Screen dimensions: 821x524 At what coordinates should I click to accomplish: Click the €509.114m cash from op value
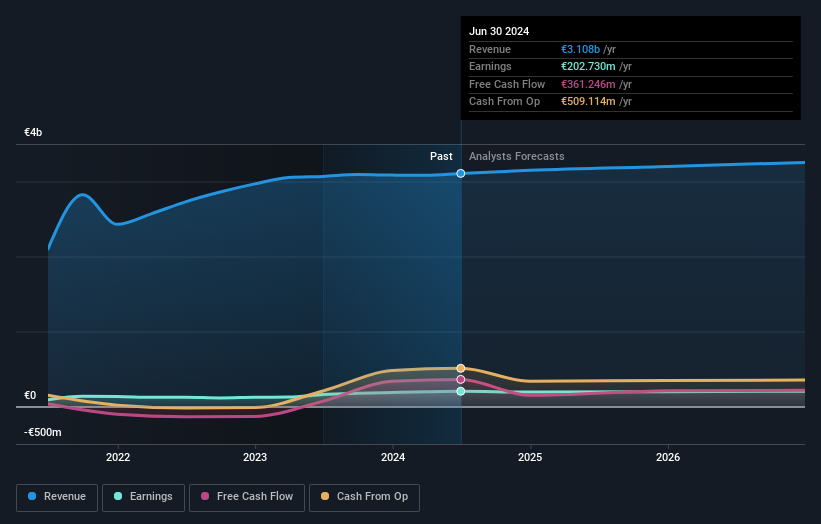click(588, 102)
